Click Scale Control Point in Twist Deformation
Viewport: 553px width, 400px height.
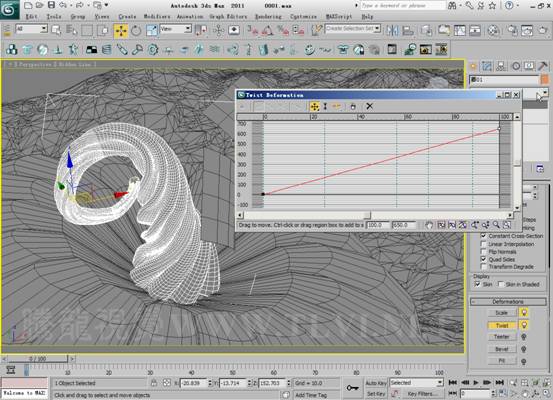pos(325,106)
